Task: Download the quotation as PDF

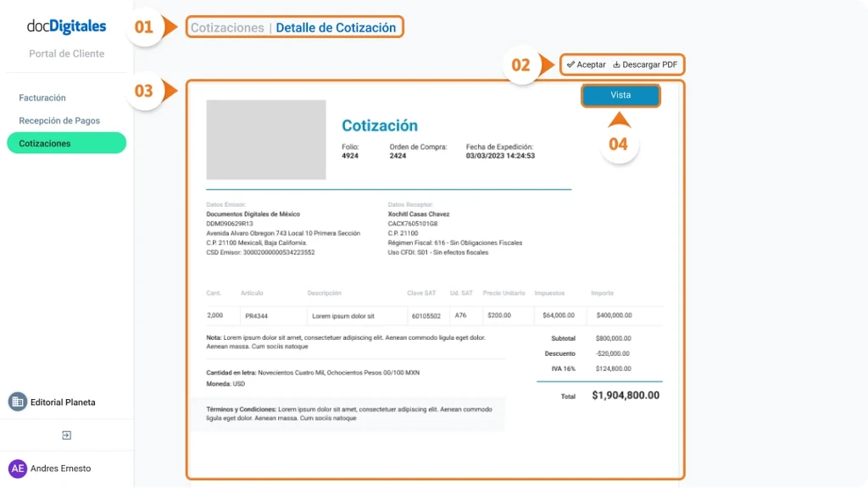Action: click(x=644, y=64)
